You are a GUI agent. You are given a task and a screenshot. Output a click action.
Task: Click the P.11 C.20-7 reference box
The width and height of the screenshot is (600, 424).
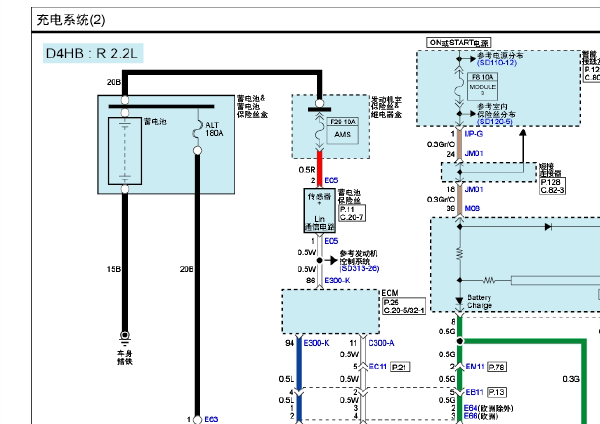coord(352,213)
